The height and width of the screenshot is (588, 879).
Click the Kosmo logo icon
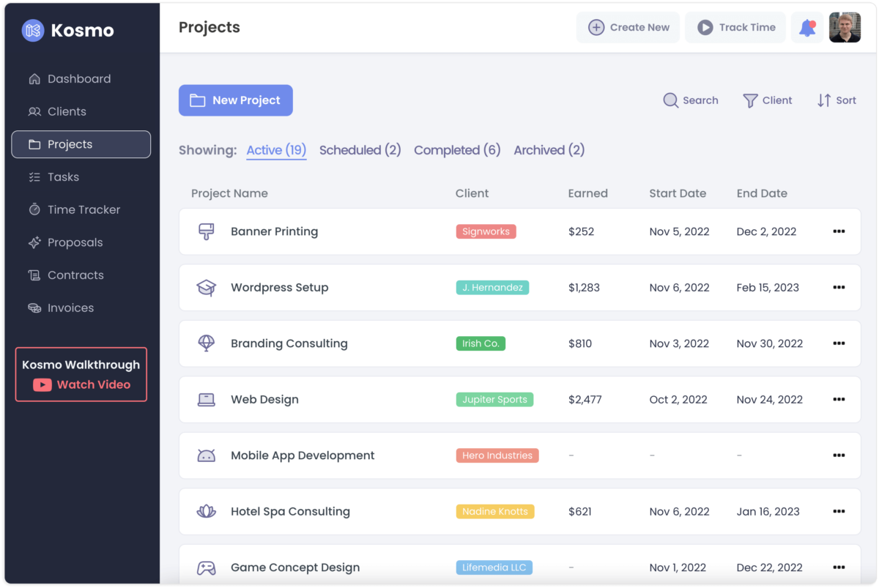point(31,30)
